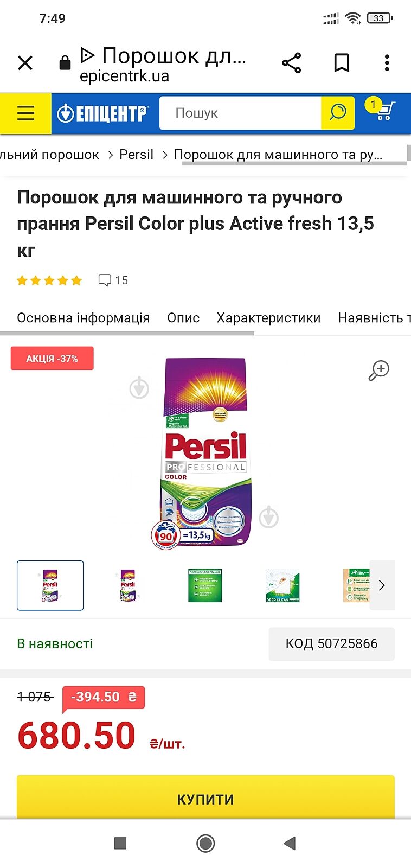The height and width of the screenshot is (868, 411).
Task: Switch to the Опис tab
Action: pyautogui.click(x=183, y=318)
